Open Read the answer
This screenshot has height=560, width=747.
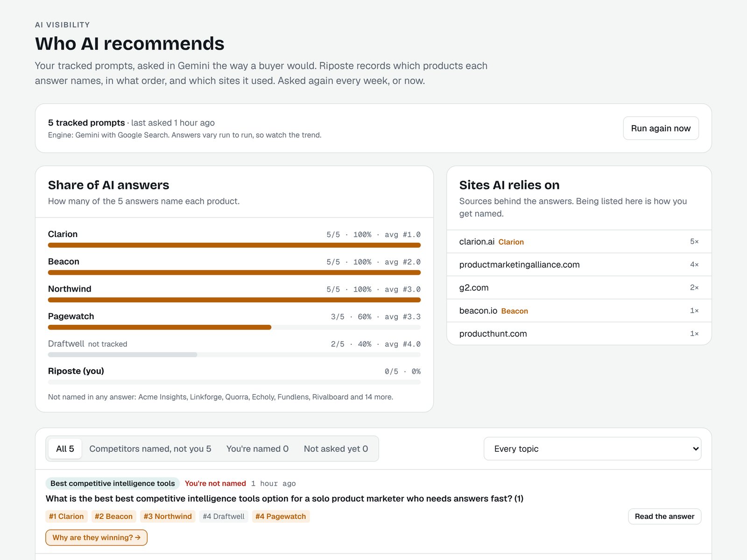click(x=664, y=516)
